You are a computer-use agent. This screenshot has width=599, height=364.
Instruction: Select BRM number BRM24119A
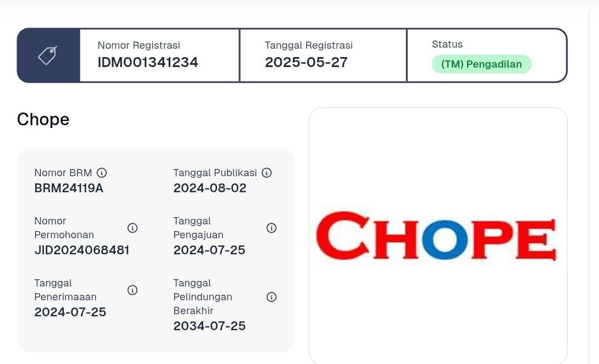click(x=69, y=188)
